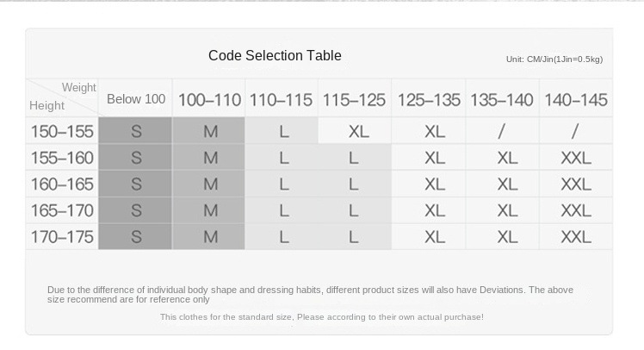
Task: Select the S cell in the 150–155 row
Action: coord(136,132)
